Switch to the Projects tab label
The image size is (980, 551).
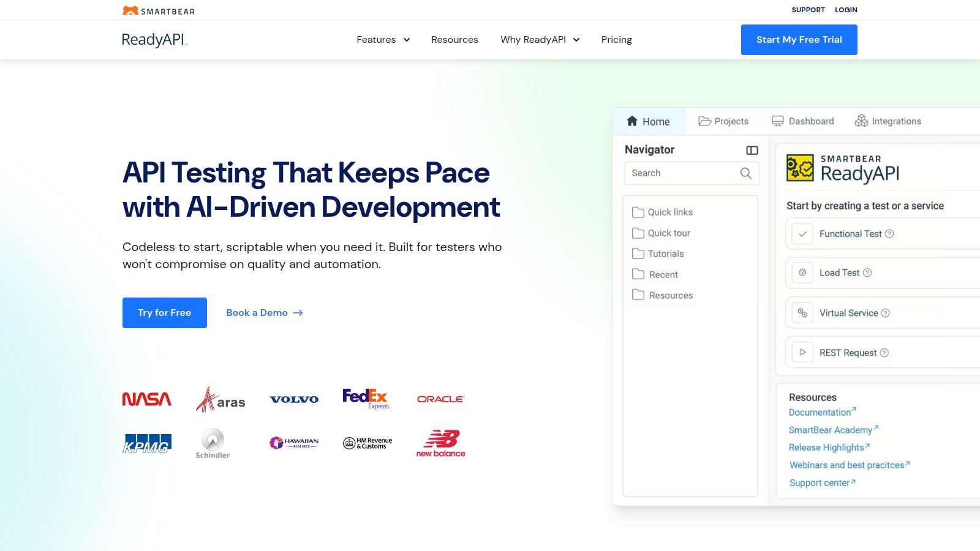click(731, 121)
